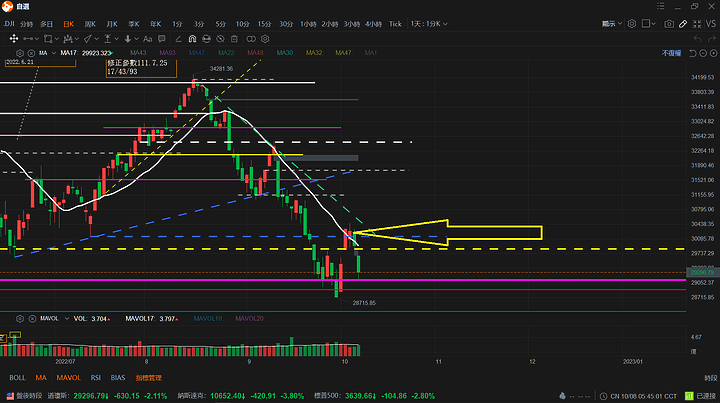Select the pattern drawing tool

(68, 39)
